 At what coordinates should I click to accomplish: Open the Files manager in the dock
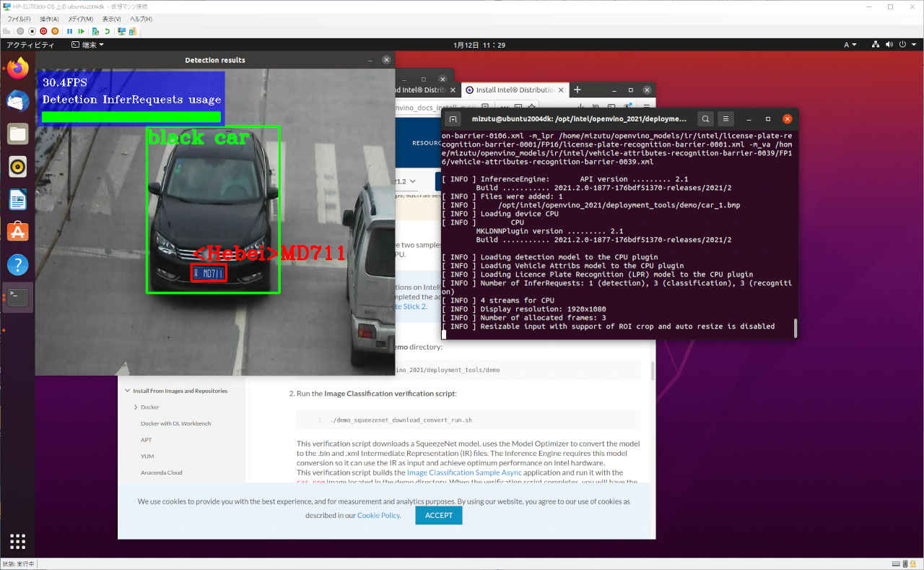pos(18,134)
